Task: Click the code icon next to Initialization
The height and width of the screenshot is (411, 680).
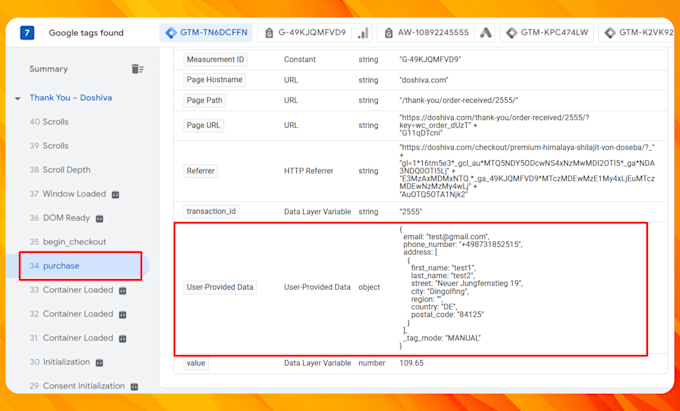Action: click(99, 363)
